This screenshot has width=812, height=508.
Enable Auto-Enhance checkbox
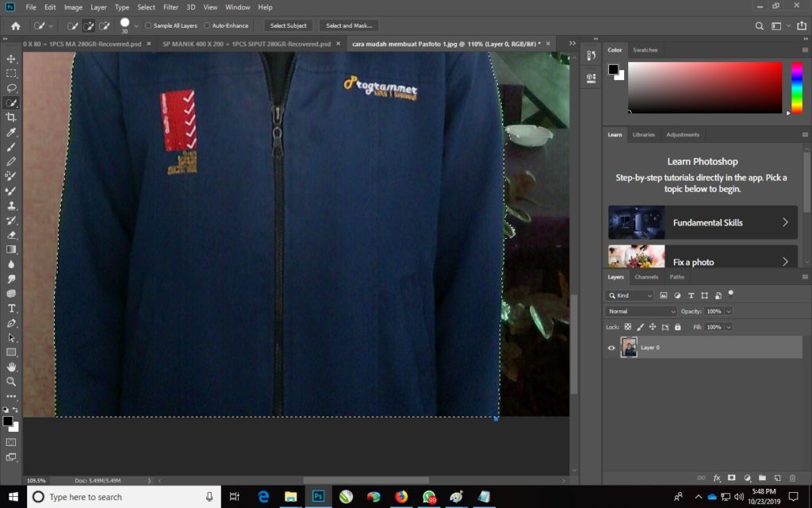coord(207,25)
